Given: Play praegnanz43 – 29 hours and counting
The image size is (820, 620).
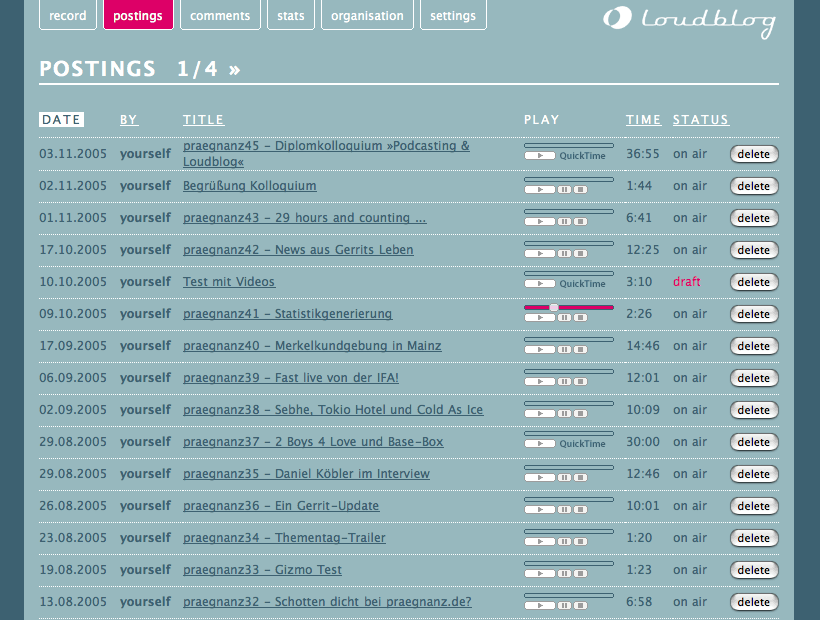Looking at the screenshot, I should tap(540, 222).
